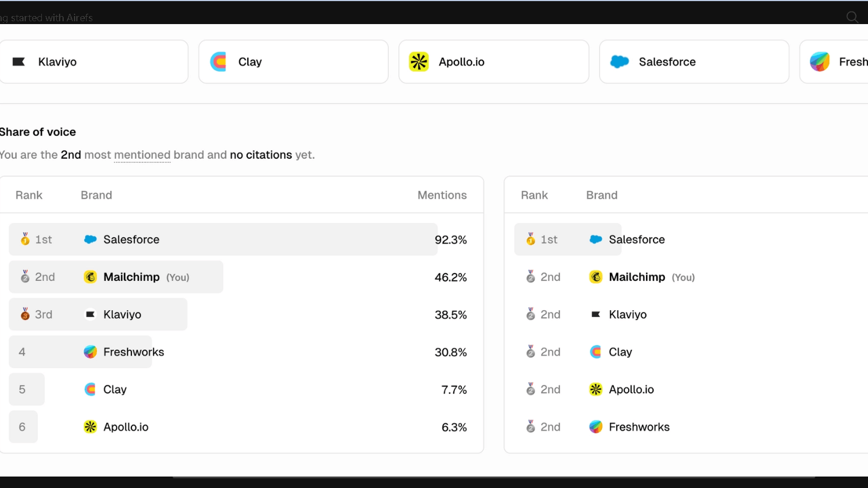Click the Klaviyo logo in the top brand card

(20, 61)
